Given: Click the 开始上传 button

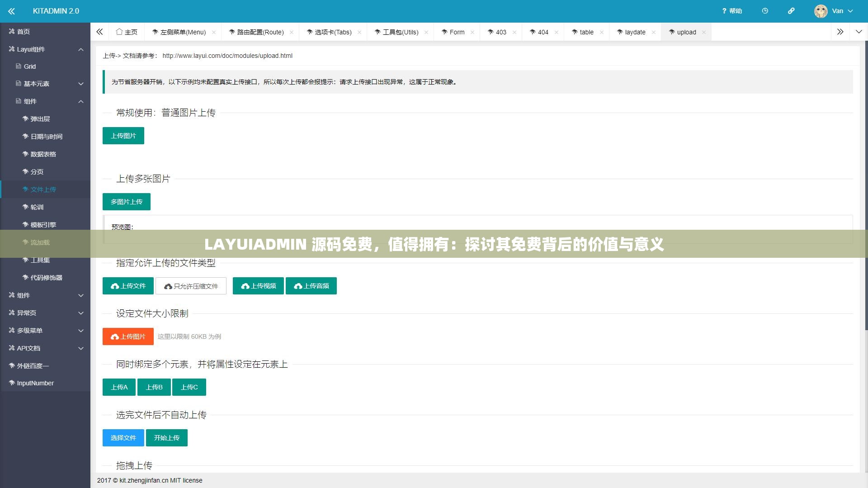Looking at the screenshot, I should pos(167,438).
